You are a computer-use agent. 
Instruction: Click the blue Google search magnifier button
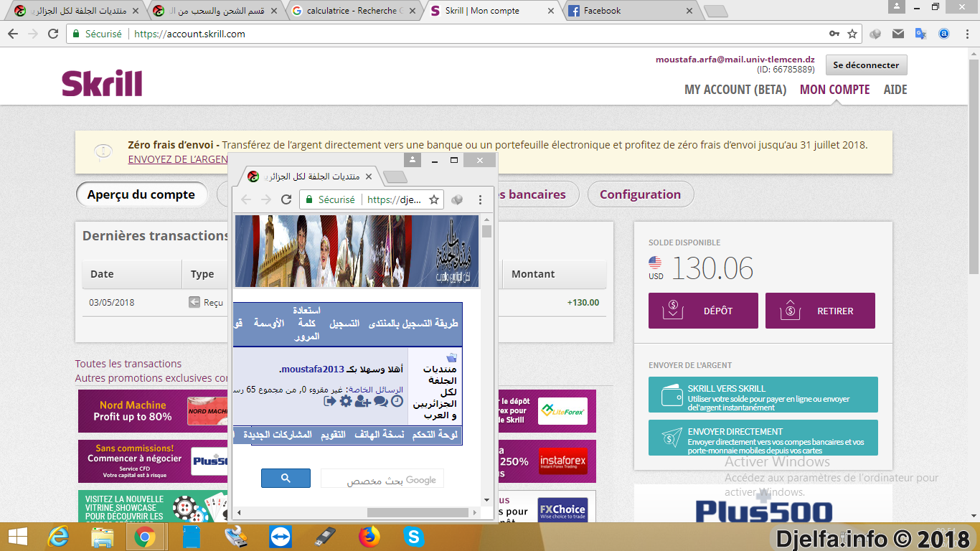coord(286,479)
